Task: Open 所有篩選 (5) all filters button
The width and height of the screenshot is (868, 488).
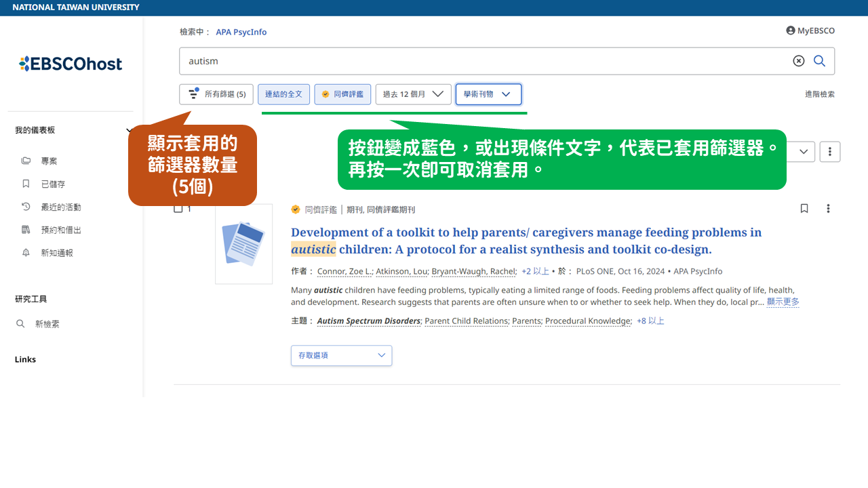Action: point(216,94)
